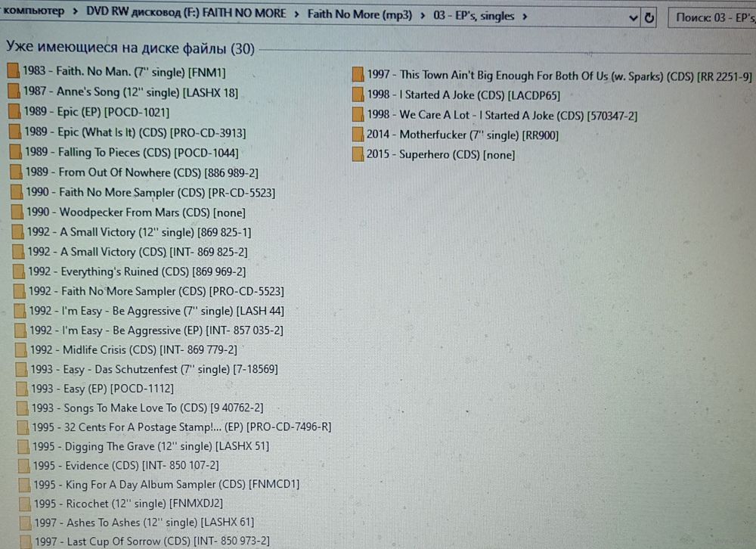756x549 pixels.
Task: Collapse group Уже имеющиеся на диске файлы (30)
Action: 130,48
